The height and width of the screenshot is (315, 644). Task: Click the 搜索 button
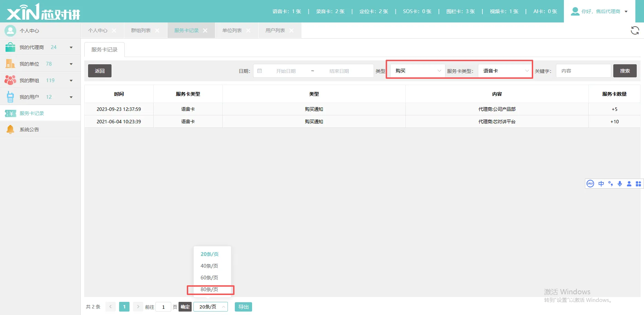(x=625, y=71)
